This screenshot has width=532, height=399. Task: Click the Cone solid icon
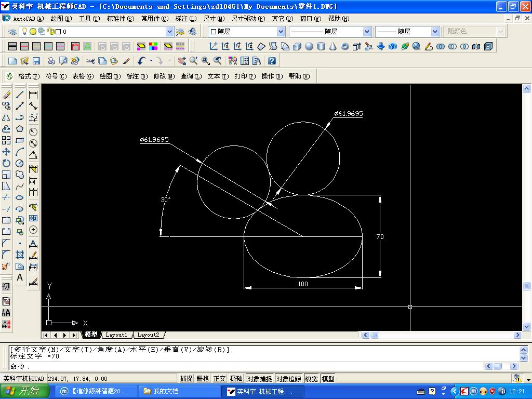(x=333, y=46)
